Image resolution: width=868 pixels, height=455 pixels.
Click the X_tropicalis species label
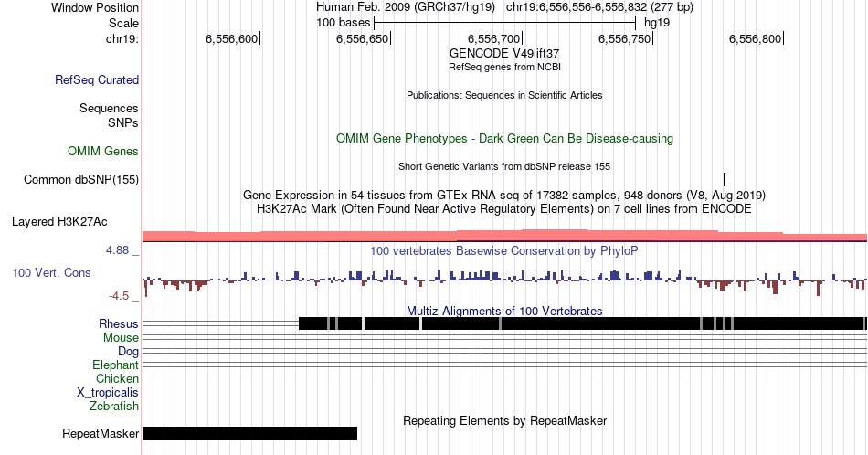(x=108, y=393)
